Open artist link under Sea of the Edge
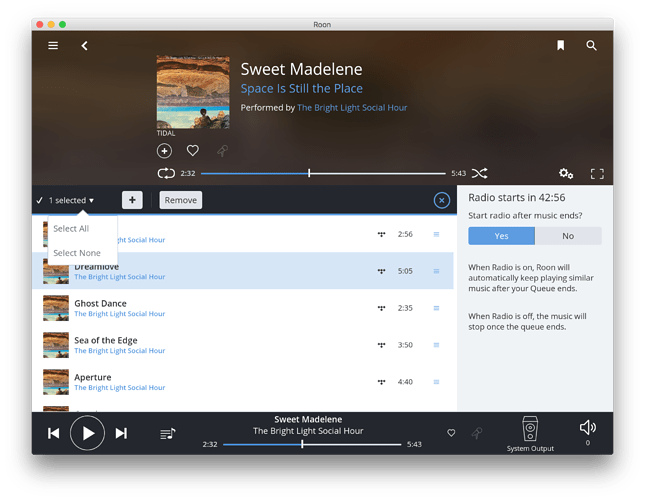Screen dimensions: 645x500 pos(120,351)
